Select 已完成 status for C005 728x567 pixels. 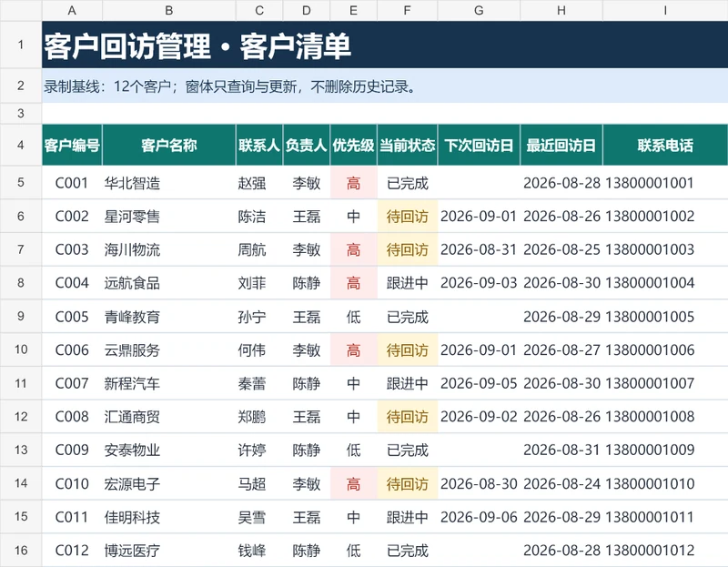(x=408, y=317)
